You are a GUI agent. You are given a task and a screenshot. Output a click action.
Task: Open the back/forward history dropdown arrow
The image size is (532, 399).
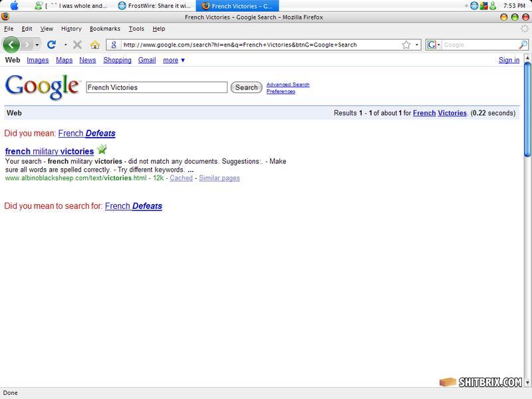tap(37, 45)
